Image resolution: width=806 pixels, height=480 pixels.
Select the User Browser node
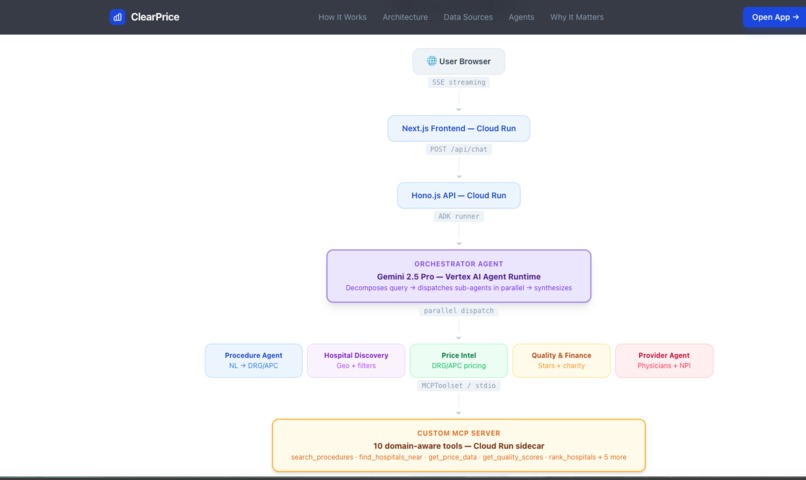click(x=459, y=61)
